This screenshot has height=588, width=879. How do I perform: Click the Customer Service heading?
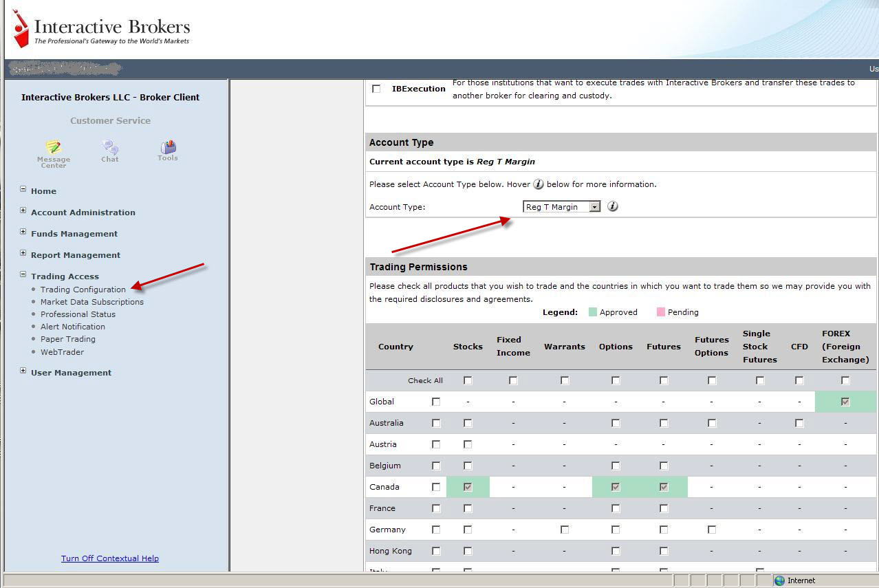click(110, 120)
